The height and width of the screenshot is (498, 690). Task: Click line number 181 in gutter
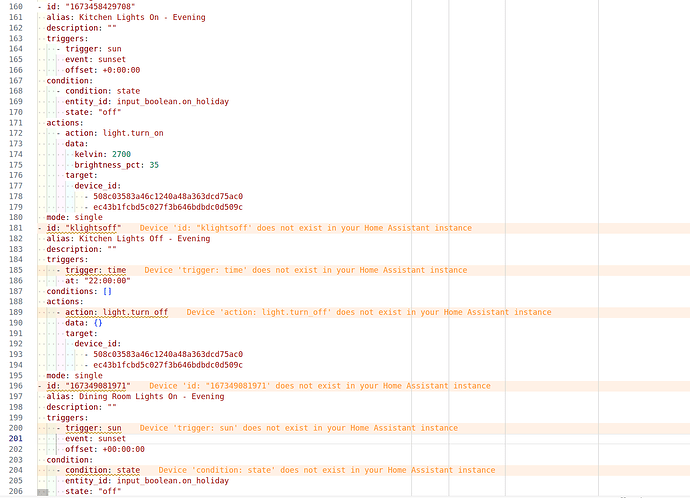pyautogui.click(x=16, y=228)
